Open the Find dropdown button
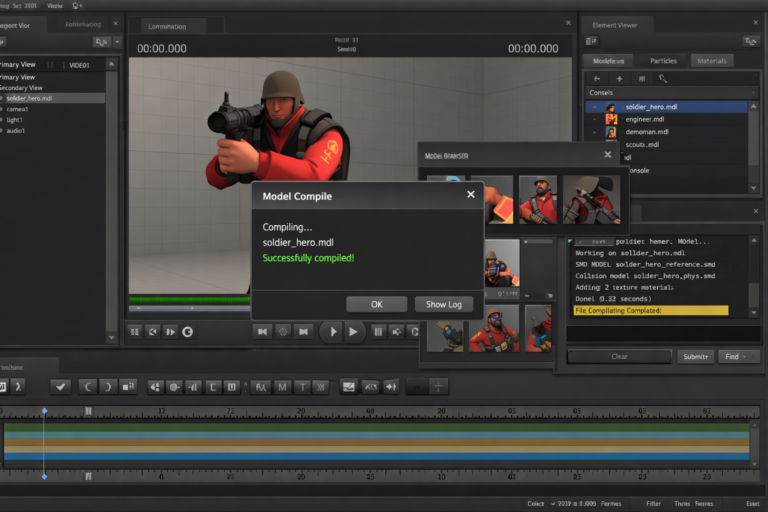The width and height of the screenshot is (768, 512). point(739,357)
